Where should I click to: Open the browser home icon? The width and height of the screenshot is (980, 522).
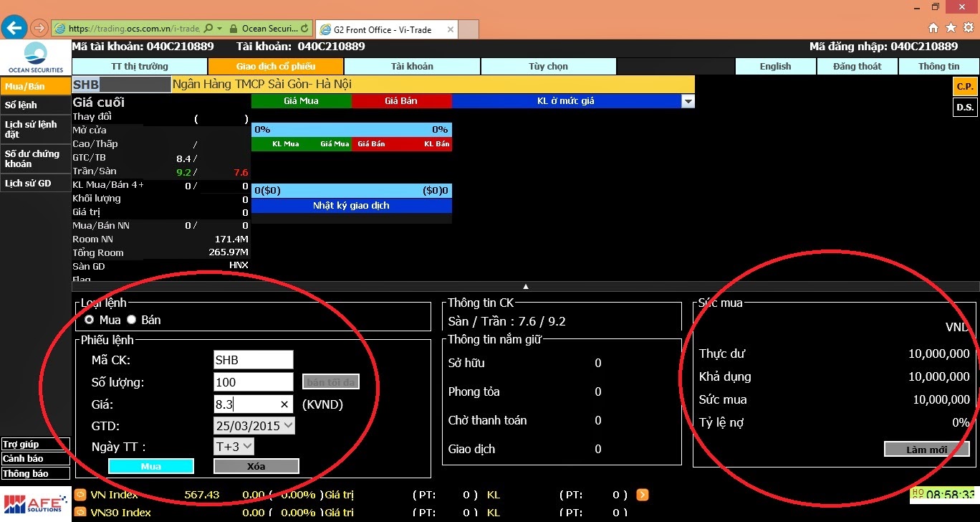[x=933, y=28]
